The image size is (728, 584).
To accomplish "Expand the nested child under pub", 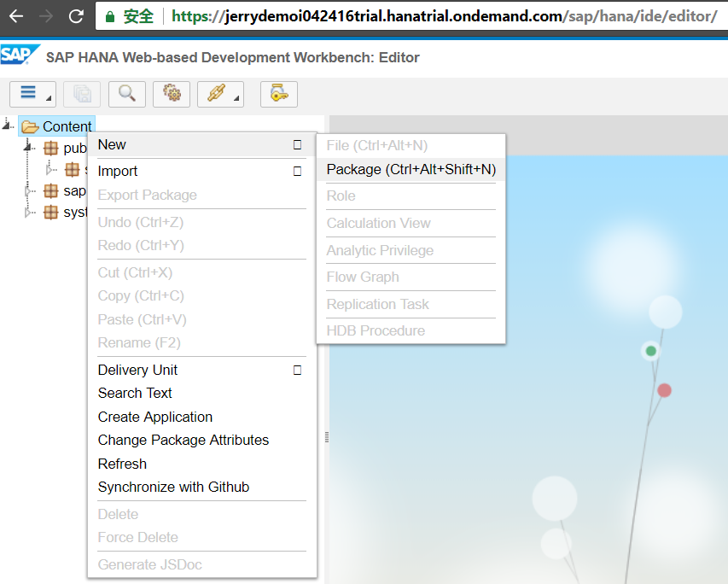I will (x=50, y=170).
